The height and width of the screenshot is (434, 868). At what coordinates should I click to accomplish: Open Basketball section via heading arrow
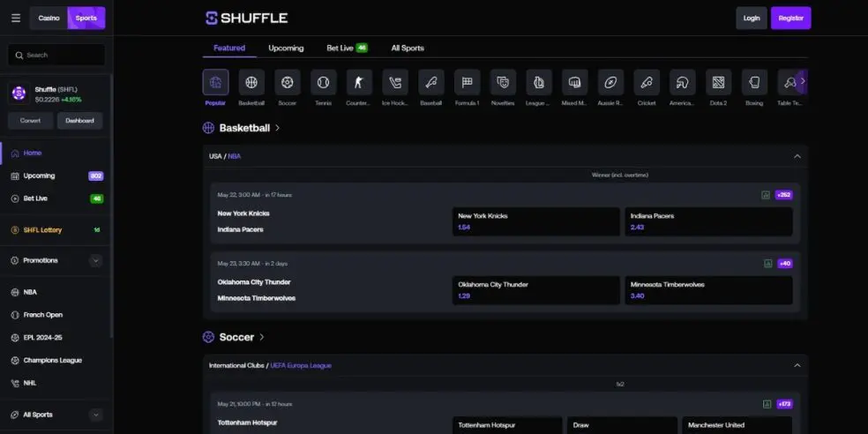click(277, 128)
